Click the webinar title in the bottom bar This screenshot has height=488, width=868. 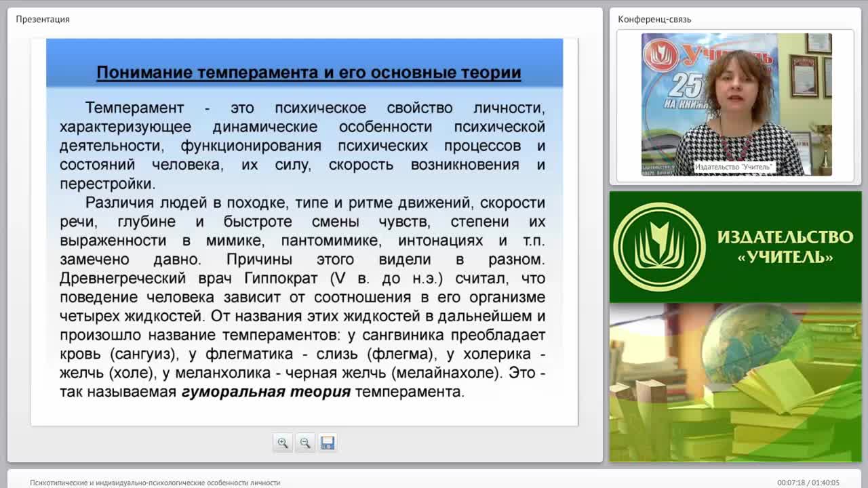coord(155,483)
